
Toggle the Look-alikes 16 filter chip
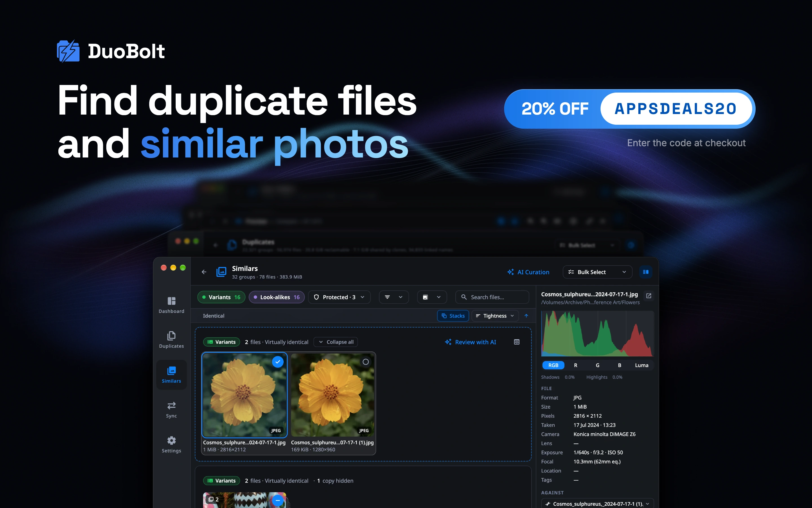click(x=277, y=297)
